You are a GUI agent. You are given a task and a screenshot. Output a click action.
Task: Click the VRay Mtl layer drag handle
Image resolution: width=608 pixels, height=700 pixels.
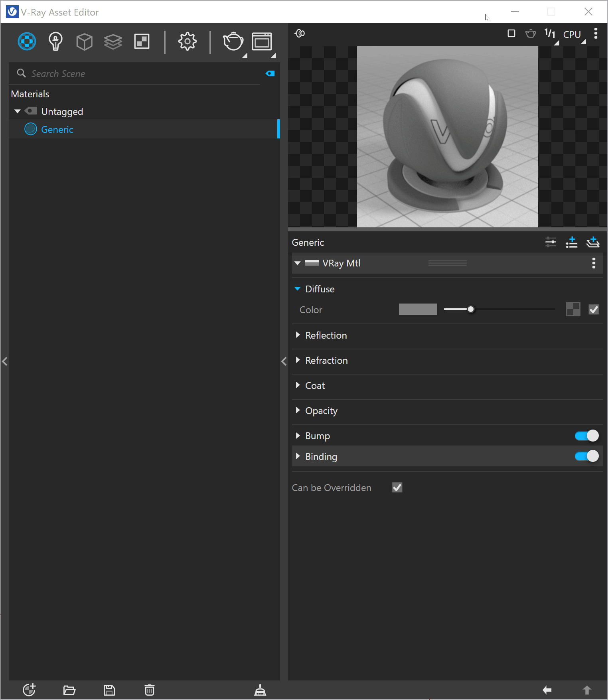click(x=447, y=263)
